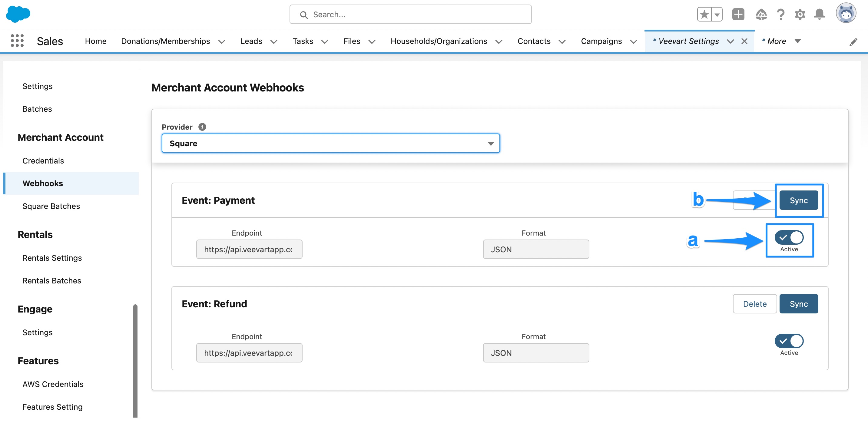
Task: Sync the Refund webhook event
Action: click(x=799, y=303)
